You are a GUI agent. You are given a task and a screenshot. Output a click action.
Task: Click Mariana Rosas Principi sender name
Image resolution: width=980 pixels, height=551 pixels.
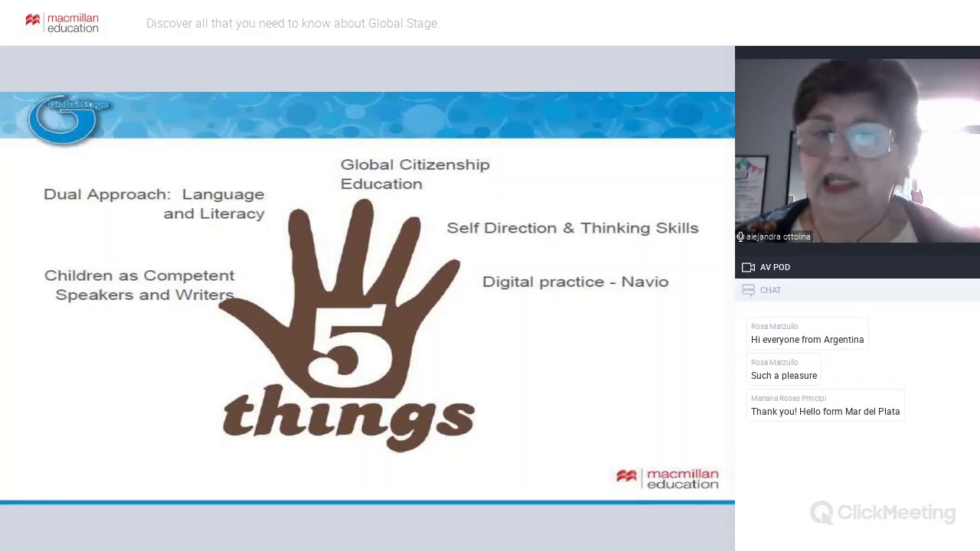point(789,398)
